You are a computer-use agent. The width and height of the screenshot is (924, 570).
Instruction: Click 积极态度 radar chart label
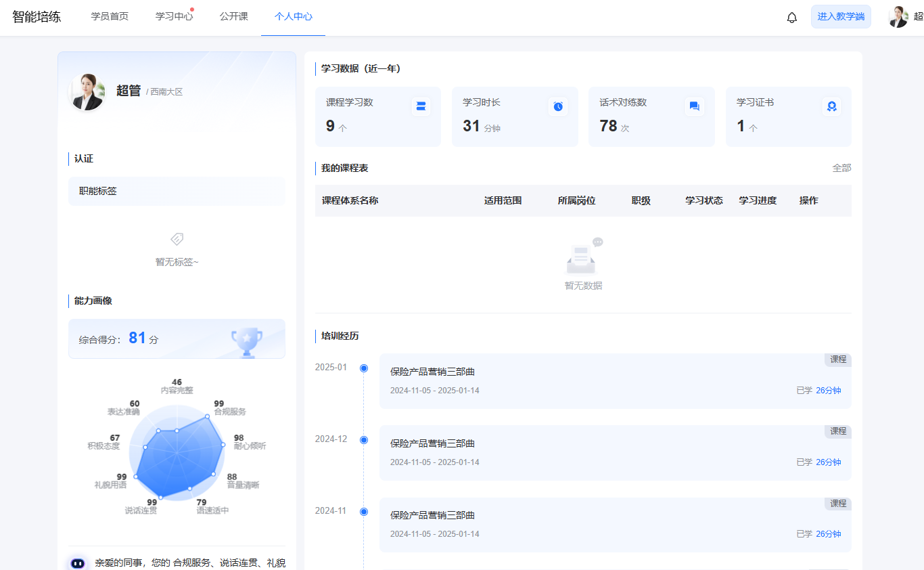point(103,446)
